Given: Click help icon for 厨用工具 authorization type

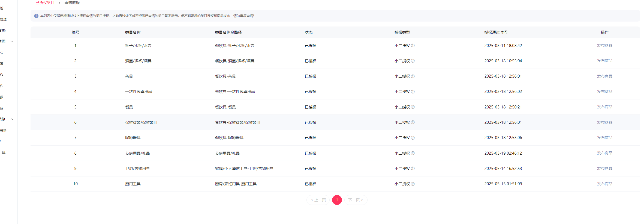Looking at the screenshot, I should point(413,184).
